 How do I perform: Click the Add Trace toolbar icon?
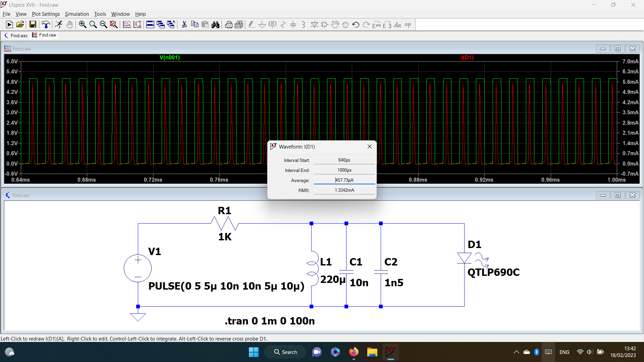(137, 24)
